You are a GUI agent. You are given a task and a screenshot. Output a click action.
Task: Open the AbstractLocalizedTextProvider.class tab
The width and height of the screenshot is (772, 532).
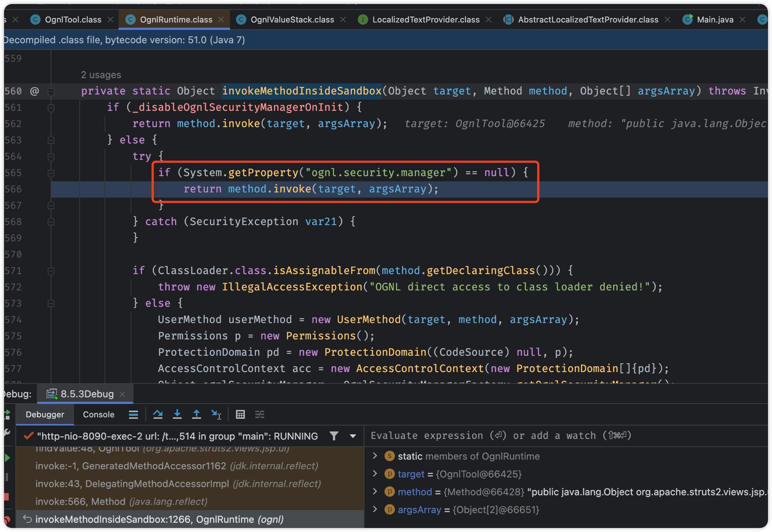tap(588, 19)
